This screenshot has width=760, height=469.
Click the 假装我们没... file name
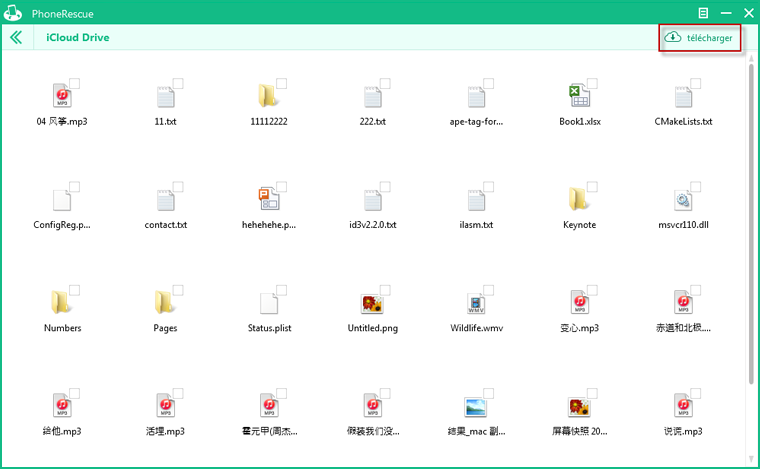pyautogui.click(x=373, y=431)
